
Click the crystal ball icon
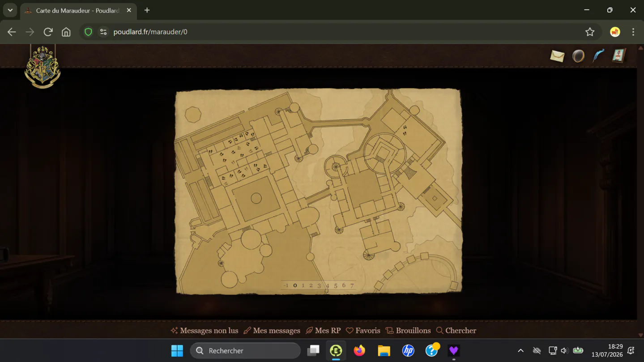coord(578,56)
